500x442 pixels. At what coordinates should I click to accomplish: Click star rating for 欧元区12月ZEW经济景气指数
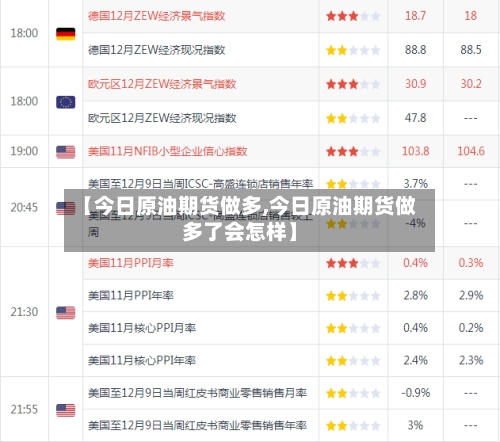[353, 84]
